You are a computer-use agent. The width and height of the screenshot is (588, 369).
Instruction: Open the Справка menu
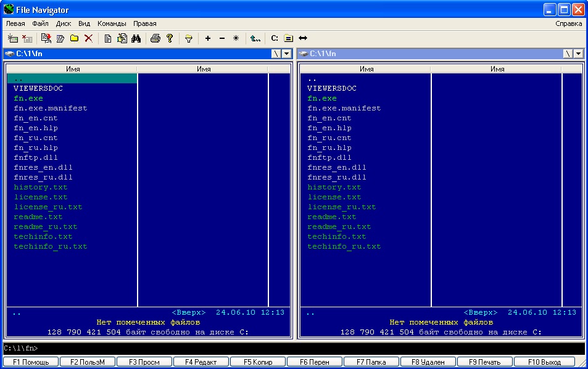coord(568,23)
